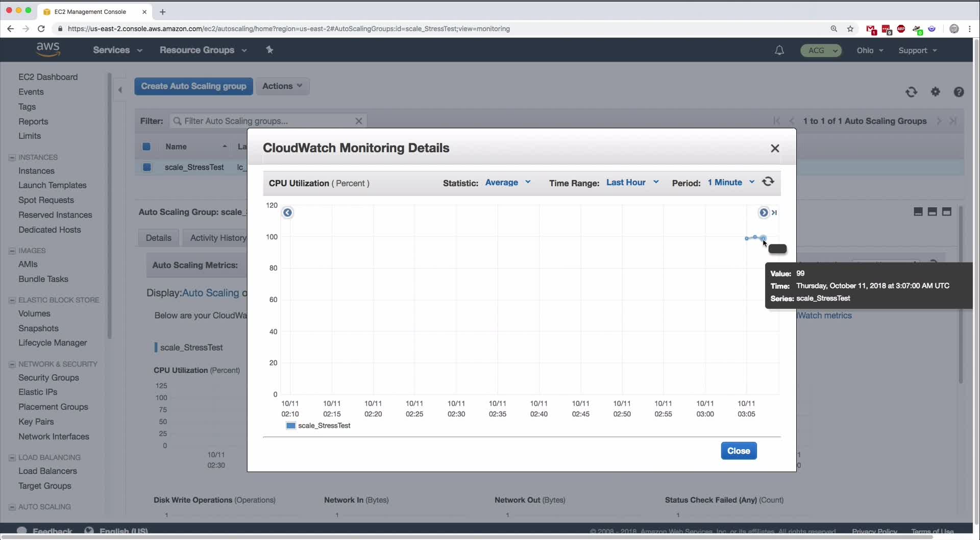Open the Statistic Average dropdown
This screenshot has width=980, height=540.
click(508, 182)
